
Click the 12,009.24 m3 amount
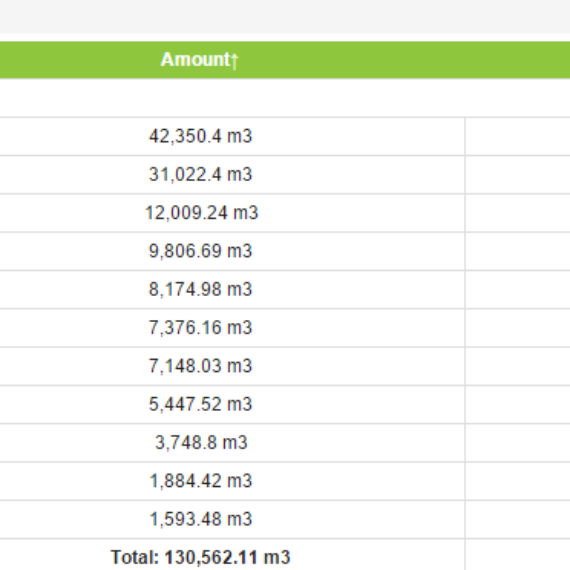pos(201,213)
